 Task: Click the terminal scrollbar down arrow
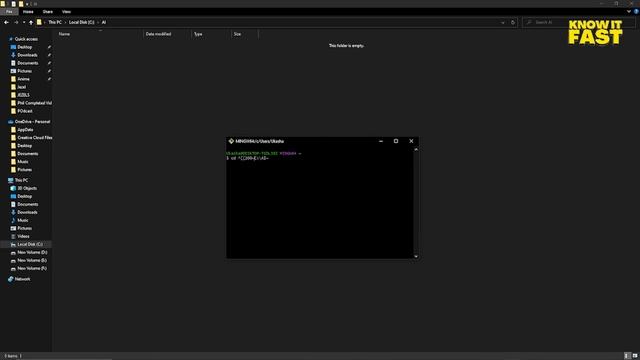[416, 256]
